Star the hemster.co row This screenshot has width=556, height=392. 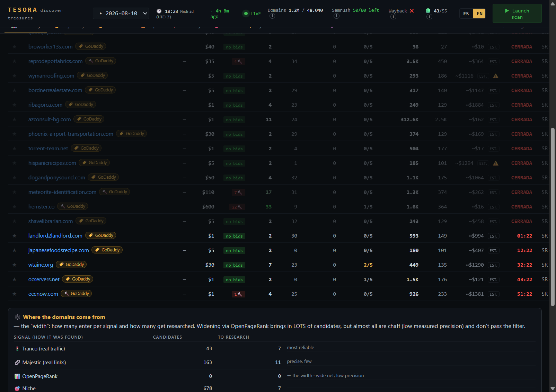coord(15,207)
